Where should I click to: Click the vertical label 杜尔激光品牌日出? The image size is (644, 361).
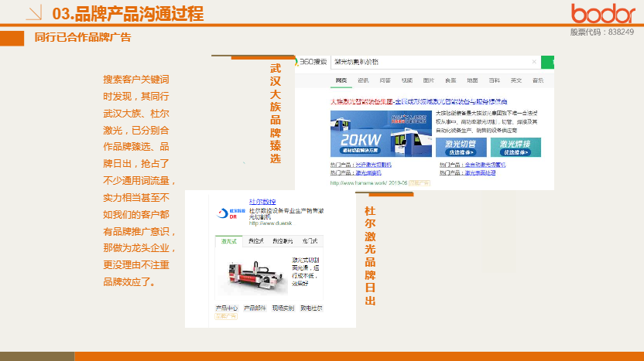click(x=370, y=256)
